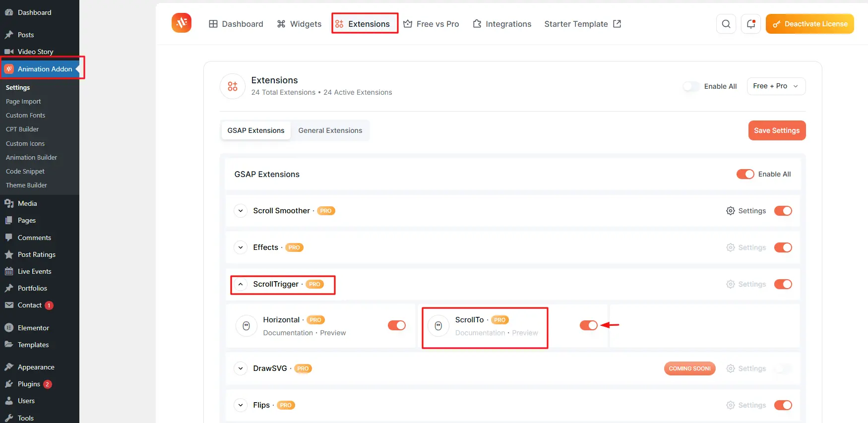
Task: Click the Deactivate License button
Action: (x=809, y=24)
